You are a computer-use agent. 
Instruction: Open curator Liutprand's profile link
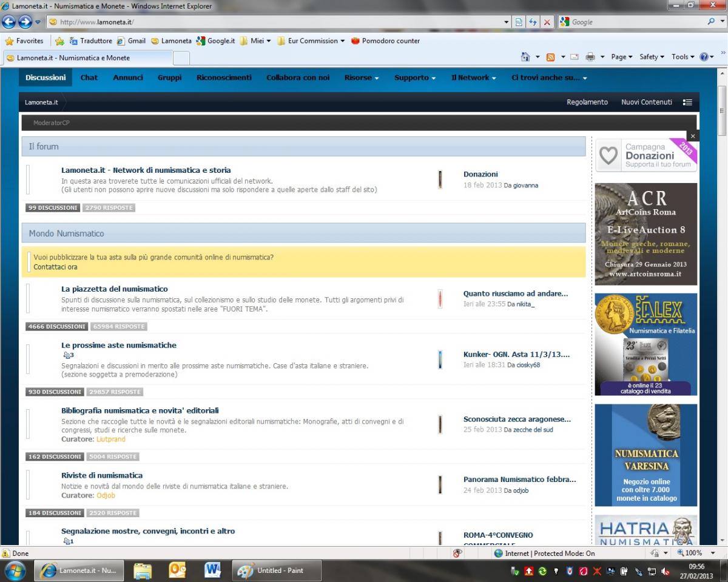click(x=111, y=439)
